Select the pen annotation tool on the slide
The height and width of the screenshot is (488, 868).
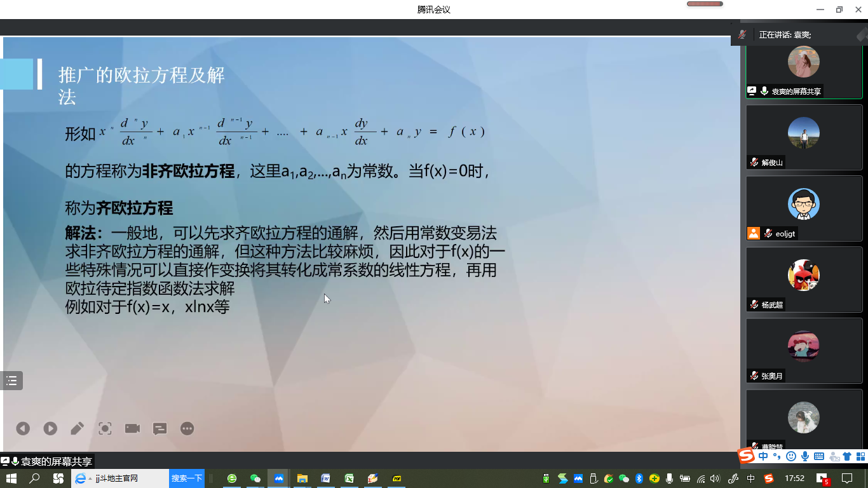coord(77,429)
